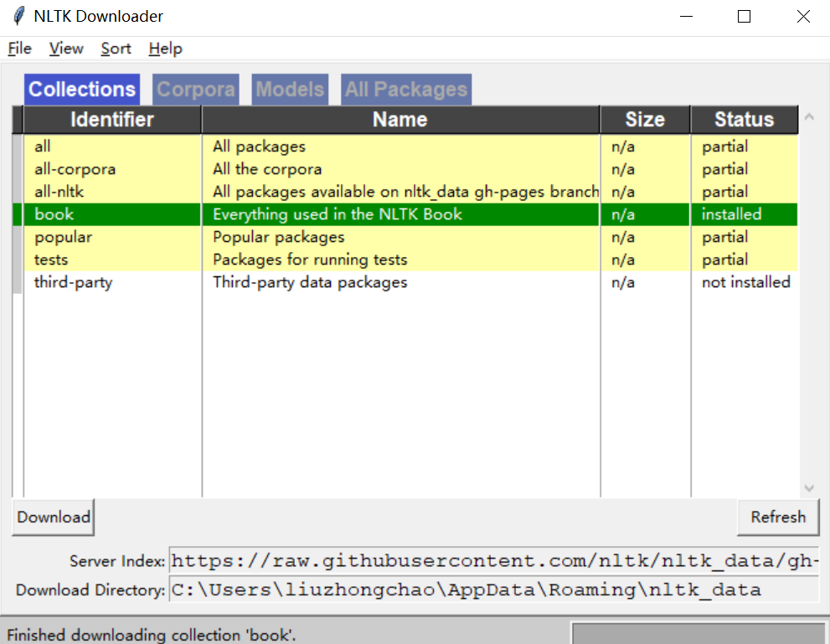Open the Help menu

coord(165,49)
